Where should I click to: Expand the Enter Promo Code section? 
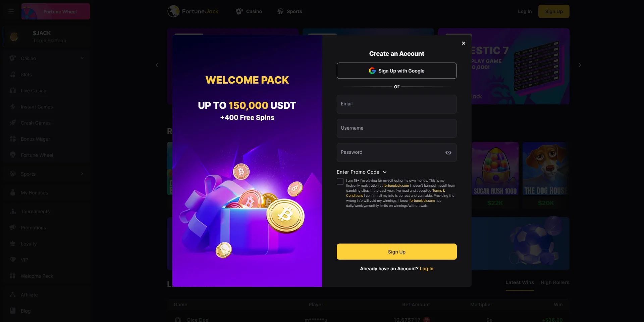pos(362,172)
